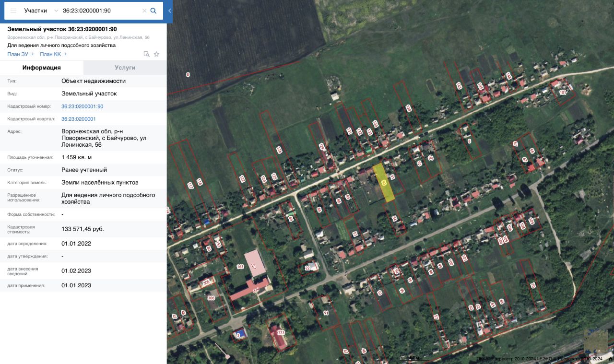The image size is (614, 364).
Task: Click parcel label 306 on the map
Action: 211,298
